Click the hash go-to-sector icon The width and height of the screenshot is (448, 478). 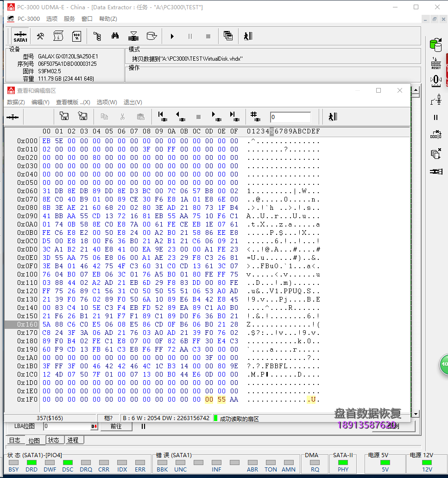point(254,116)
